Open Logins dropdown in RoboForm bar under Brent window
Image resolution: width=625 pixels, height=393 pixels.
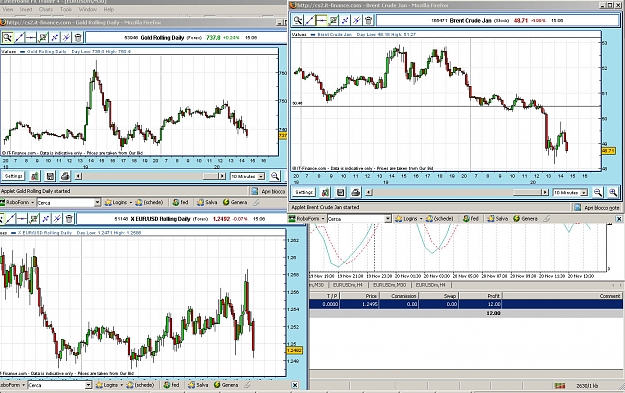coord(409,219)
